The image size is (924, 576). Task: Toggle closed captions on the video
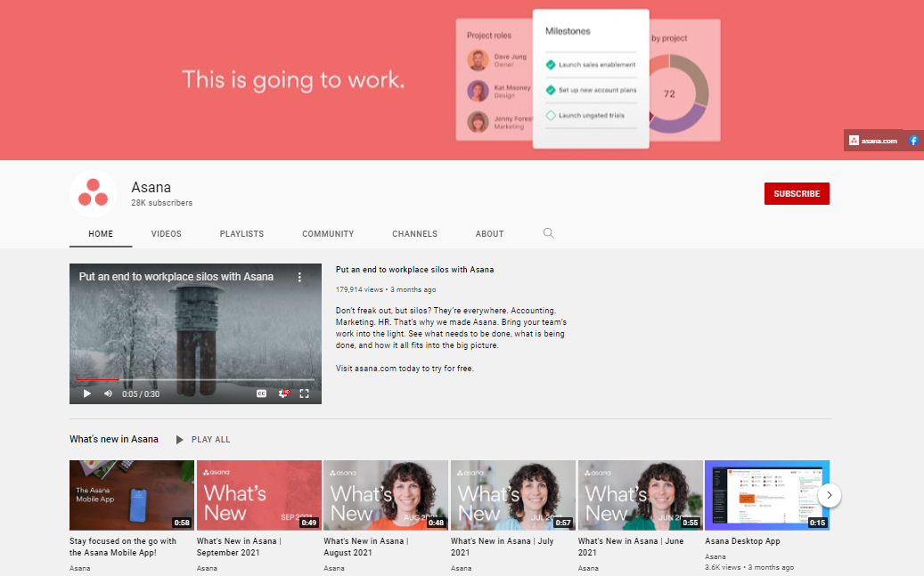(x=262, y=393)
